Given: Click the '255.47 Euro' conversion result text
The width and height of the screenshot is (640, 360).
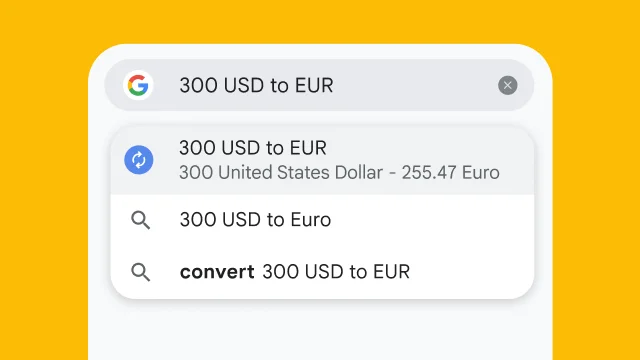Looking at the screenshot, I should [x=450, y=172].
